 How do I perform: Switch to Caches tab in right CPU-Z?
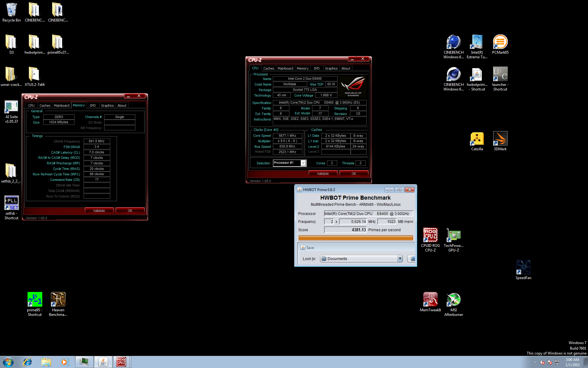click(269, 68)
